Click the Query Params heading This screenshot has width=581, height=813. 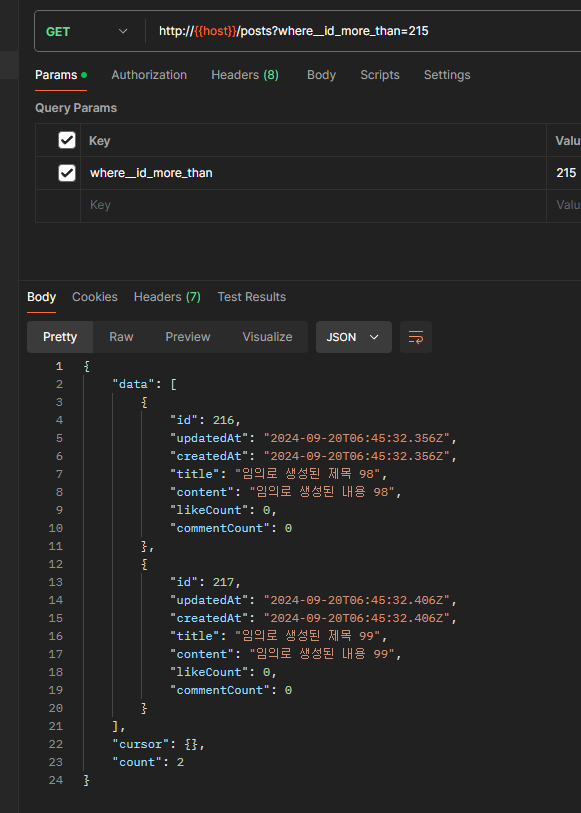click(x=76, y=108)
